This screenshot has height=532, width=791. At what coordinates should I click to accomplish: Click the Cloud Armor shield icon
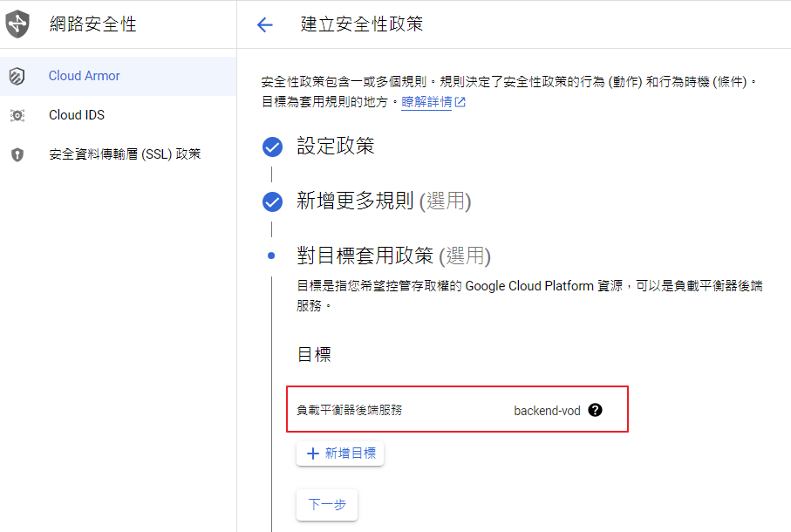click(x=17, y=77)
